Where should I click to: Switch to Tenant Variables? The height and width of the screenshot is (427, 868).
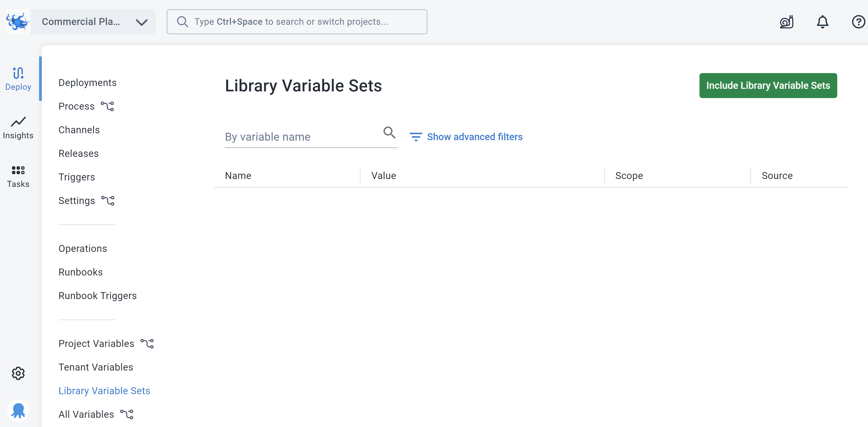(x=95, y=367)
